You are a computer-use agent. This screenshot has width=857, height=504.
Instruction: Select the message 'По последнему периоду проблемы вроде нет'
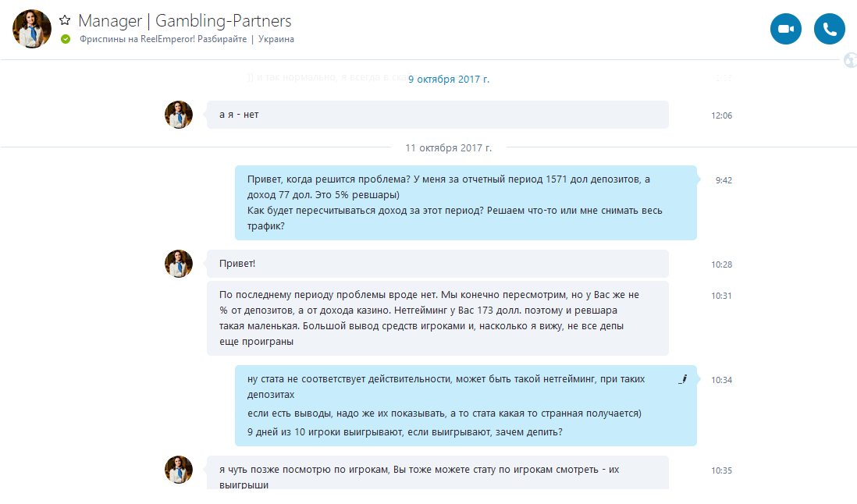click(x=438, y=318)
